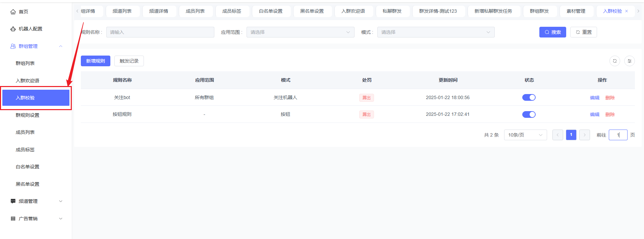The image size is (644, 239).
Task: Open 群规则设置 in sidebar
Action: pyautogui.click(x=28, y=115)
